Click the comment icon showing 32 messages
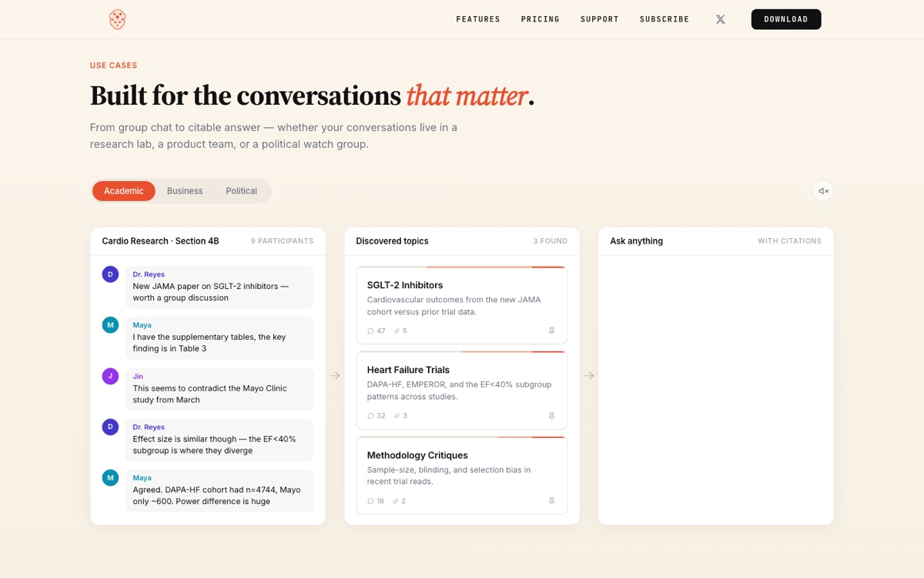Screen dimensions: 924x578 pos(370,415)
